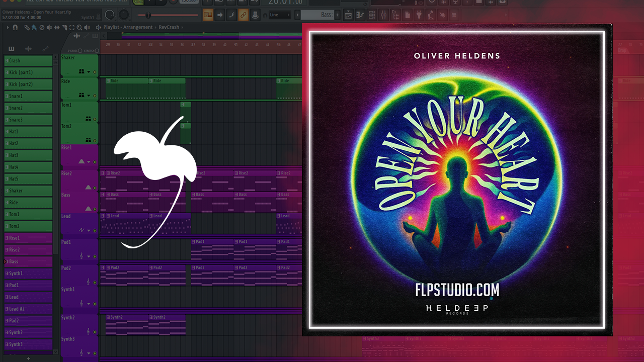Click the RevCrash breadcrumb item
The width and height of the screenshot is (644, 362).
click(x=168, y=27)
